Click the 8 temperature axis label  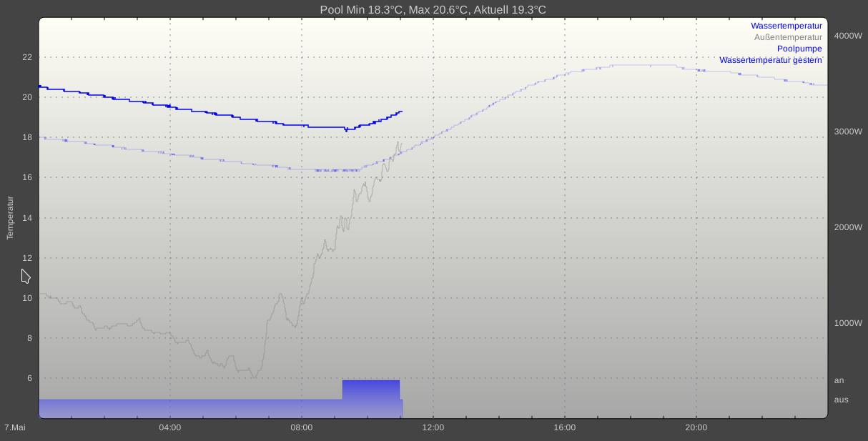pos(30,338)
